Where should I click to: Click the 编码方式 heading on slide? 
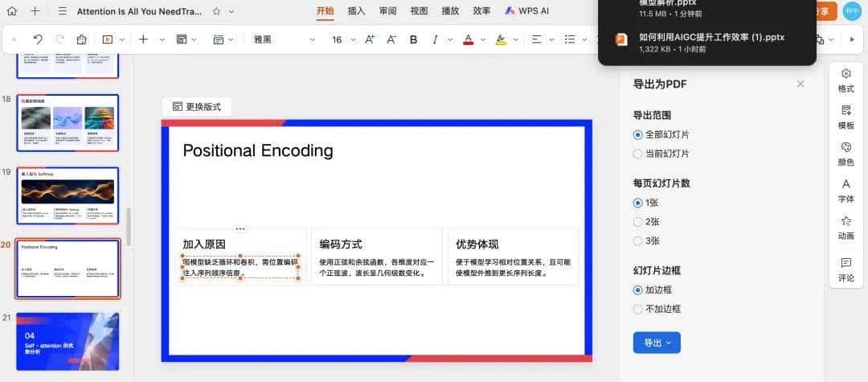341,244
